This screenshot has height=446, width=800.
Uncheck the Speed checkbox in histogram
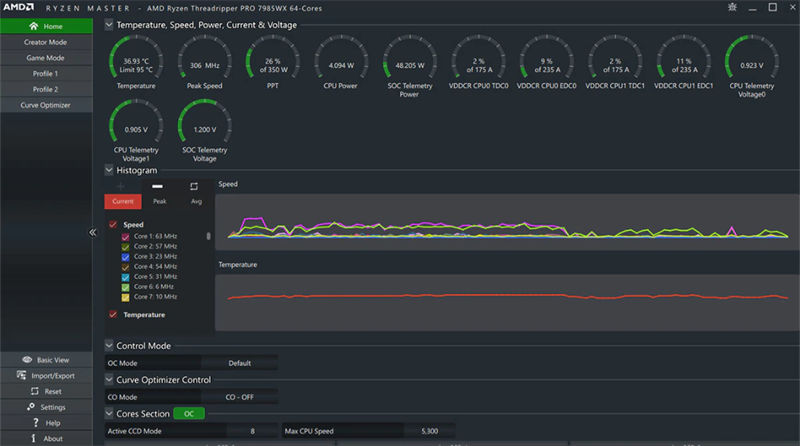tap(112, 225)
